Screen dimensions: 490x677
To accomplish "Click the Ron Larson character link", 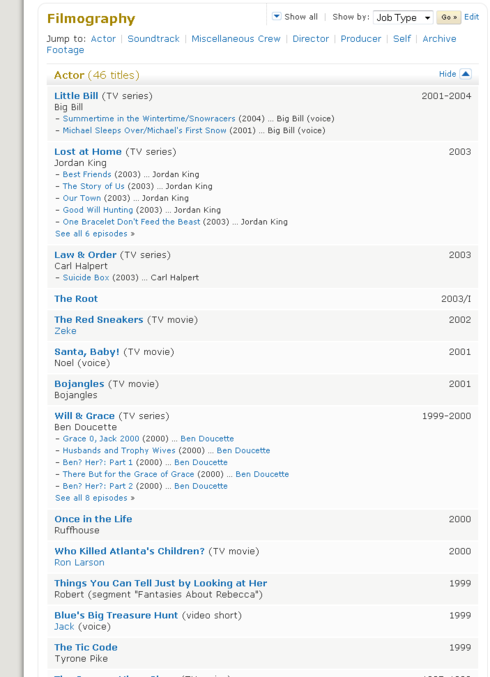I will [79, 563].
